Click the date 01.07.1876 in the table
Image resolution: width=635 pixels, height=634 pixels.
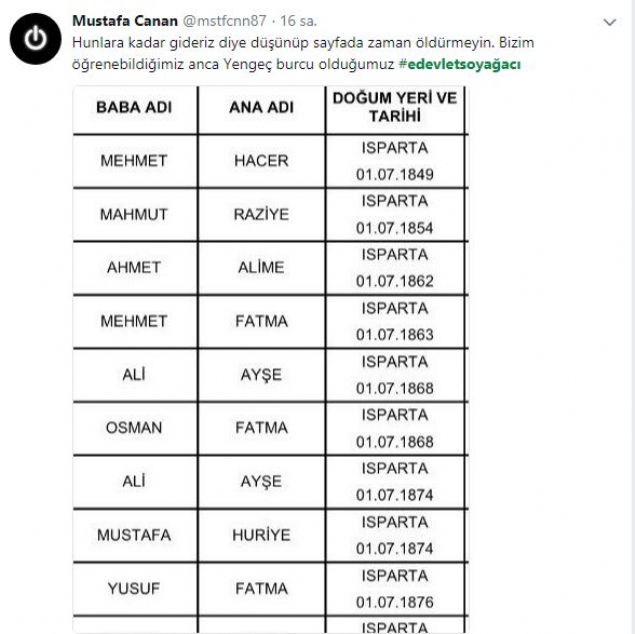[x=394, y=602]
